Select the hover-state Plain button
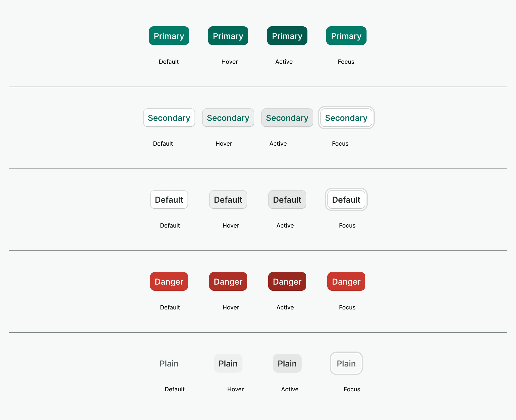516x420 pixels. point(228,363)
